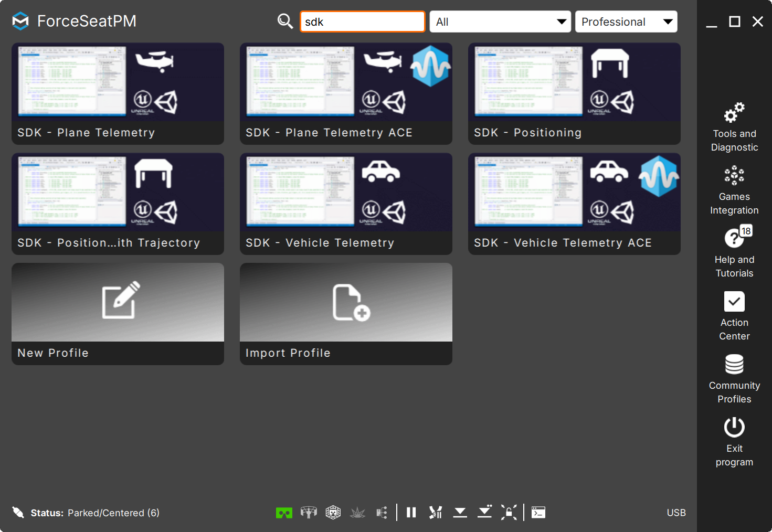Click the curved screen simulator icon

pos(309,513)
